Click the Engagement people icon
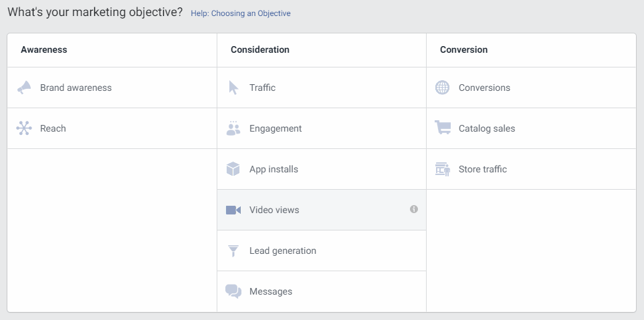The height and width of the screenshot is (320, 644). [233, 128]
